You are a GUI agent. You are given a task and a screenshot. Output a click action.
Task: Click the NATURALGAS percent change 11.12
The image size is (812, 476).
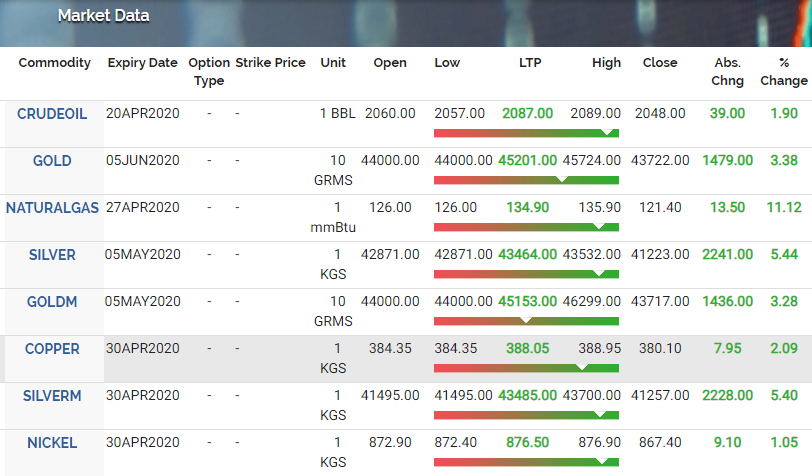(784, 208)
